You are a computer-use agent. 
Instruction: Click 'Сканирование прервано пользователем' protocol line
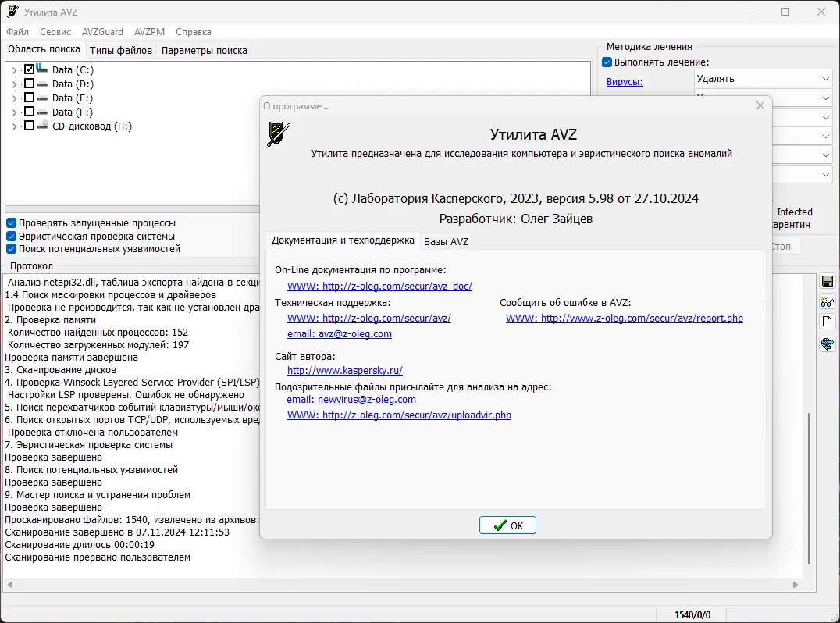click(98, 557)
